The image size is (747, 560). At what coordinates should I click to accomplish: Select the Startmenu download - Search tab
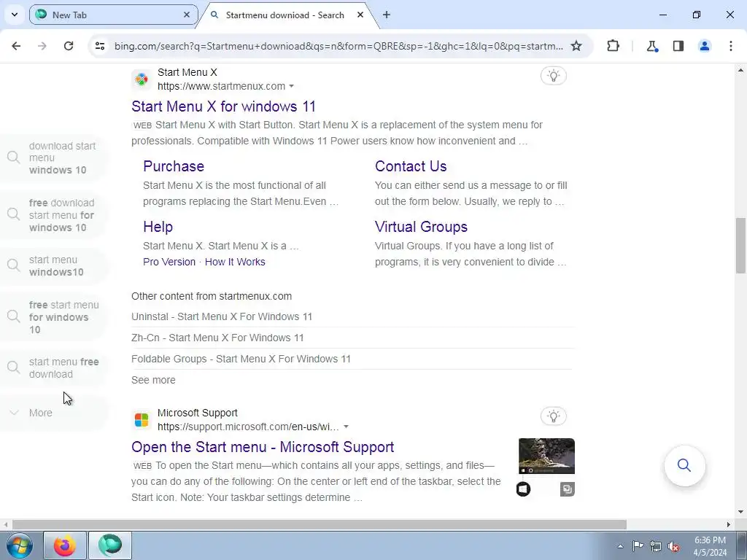288,15
